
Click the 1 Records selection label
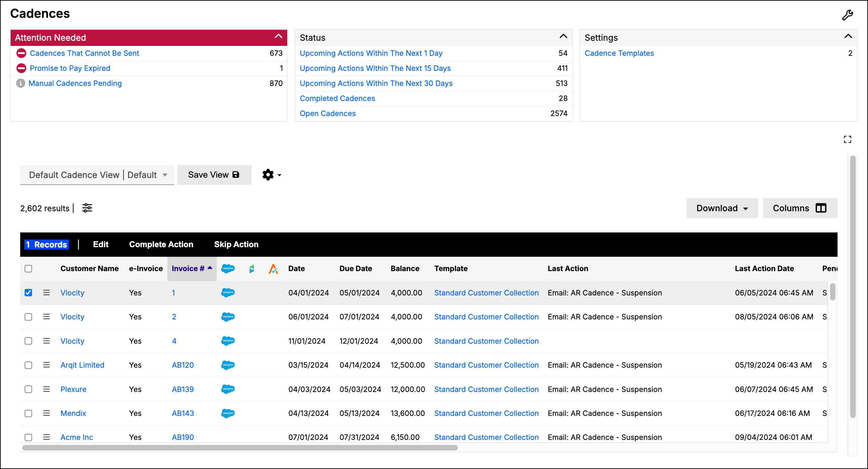[47, 244]
